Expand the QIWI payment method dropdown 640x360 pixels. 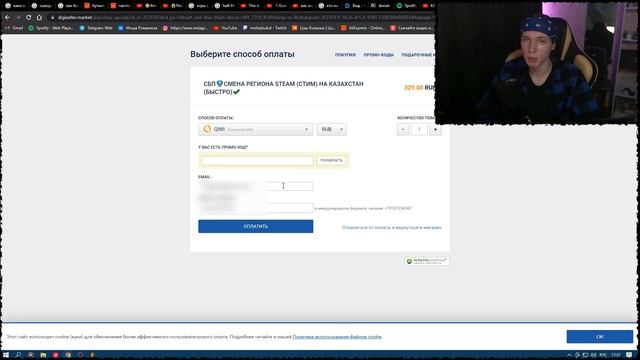[256, 129]
